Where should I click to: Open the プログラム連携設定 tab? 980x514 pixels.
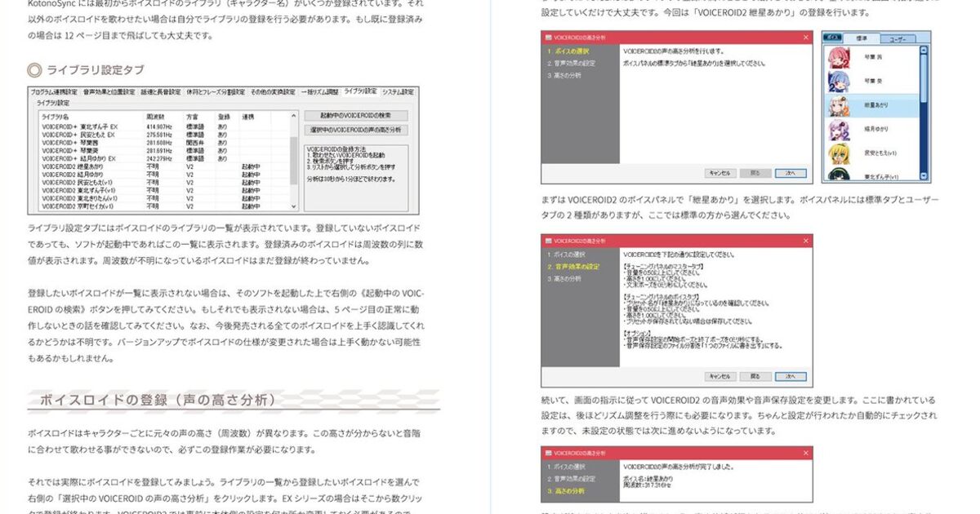click(x=54, y=91)
